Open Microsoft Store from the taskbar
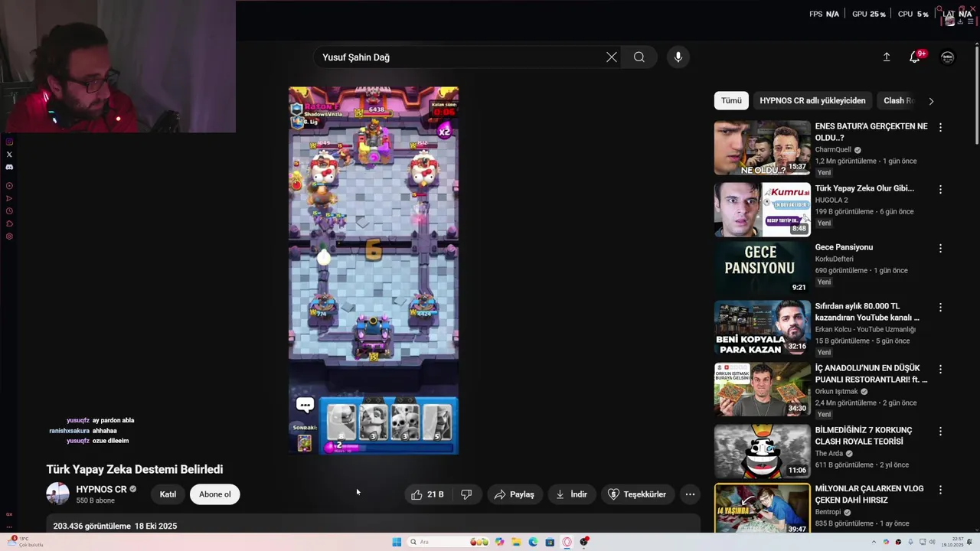 550,542
